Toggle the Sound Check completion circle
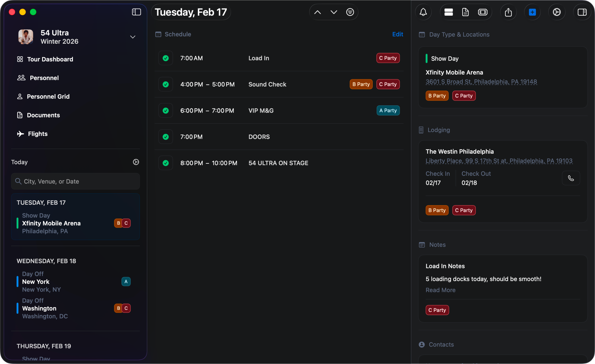 [165, 84]
